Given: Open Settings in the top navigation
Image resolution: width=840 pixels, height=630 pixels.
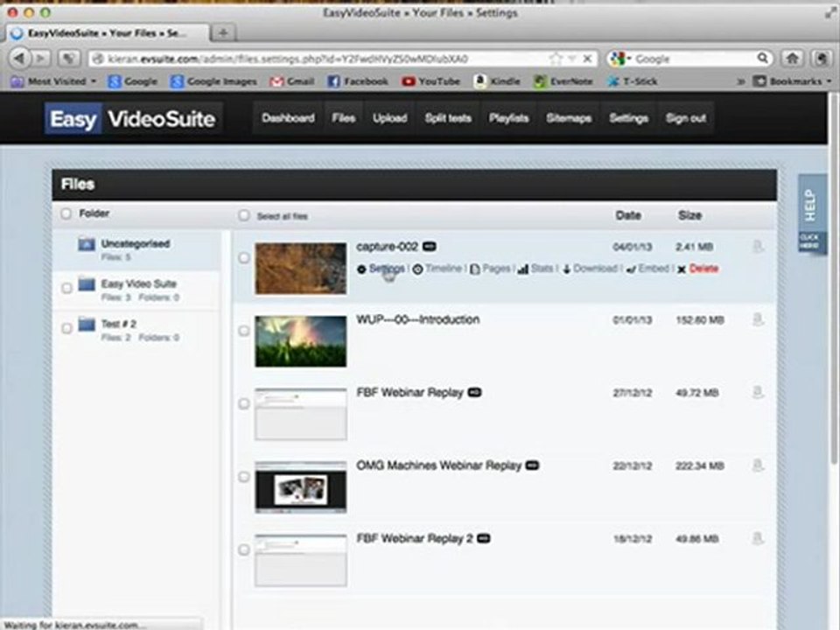Looking at the screenshot, I should [x=628, y=118].
